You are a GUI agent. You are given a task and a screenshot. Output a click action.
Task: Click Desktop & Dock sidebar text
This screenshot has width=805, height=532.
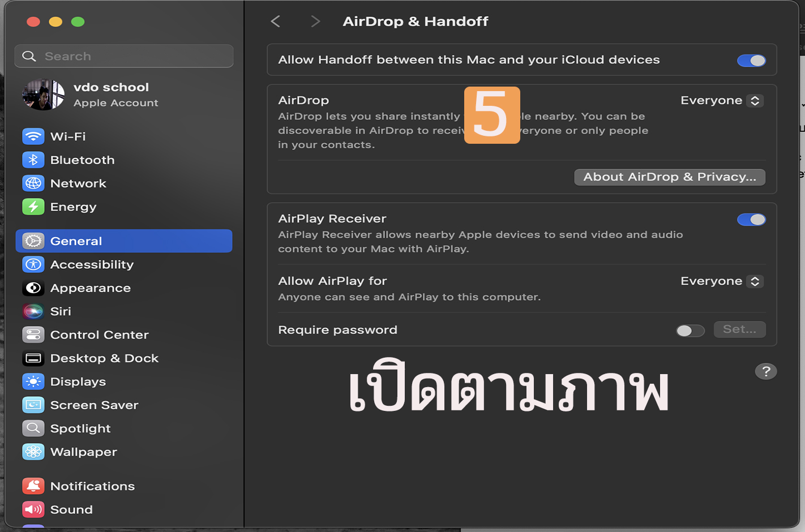(x=104, y=358)
